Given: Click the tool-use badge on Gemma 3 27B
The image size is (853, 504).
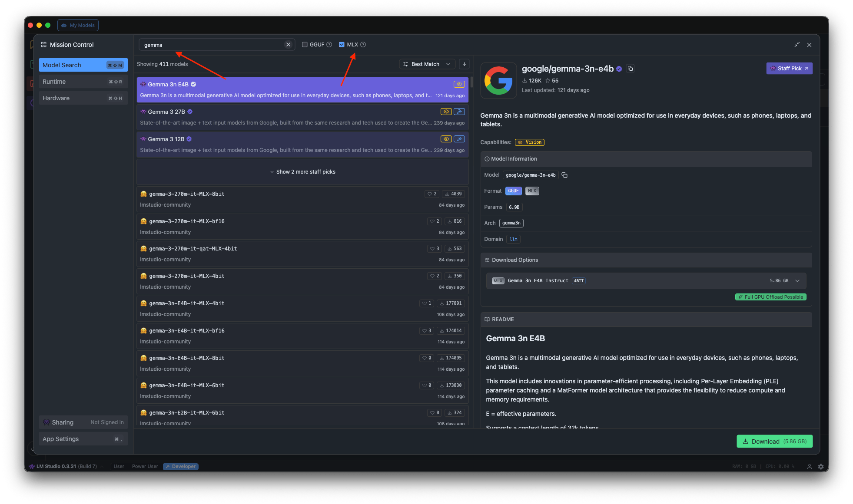Looking at the screenshot, I should tap(459, 112).
